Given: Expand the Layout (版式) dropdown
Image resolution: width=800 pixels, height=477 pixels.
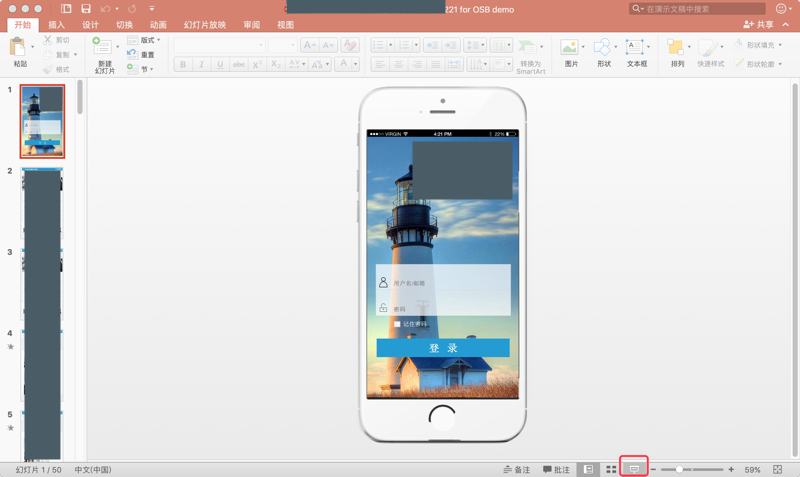Looking at the screenshot, I should click(146, 41).
